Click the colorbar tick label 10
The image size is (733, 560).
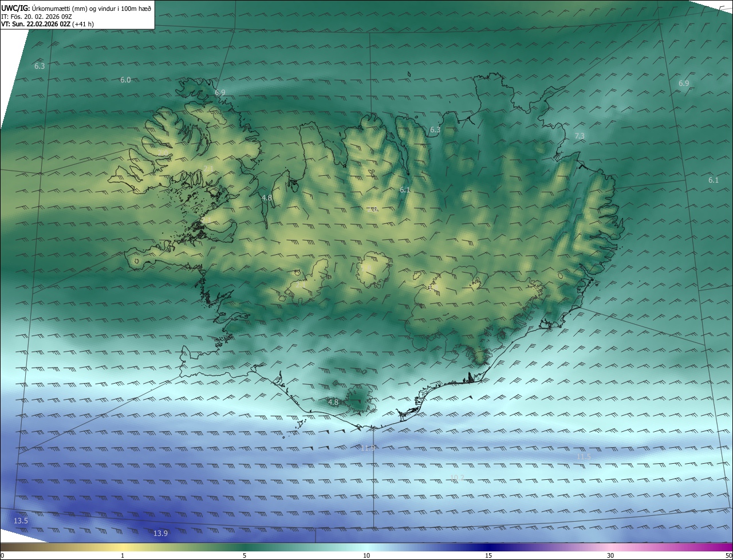point(366,555)
